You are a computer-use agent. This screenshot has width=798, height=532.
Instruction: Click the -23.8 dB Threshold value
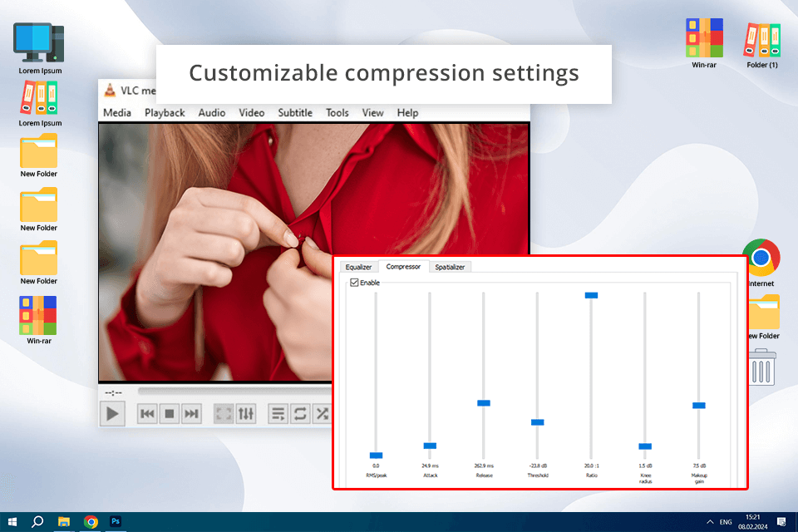(538, 465)
